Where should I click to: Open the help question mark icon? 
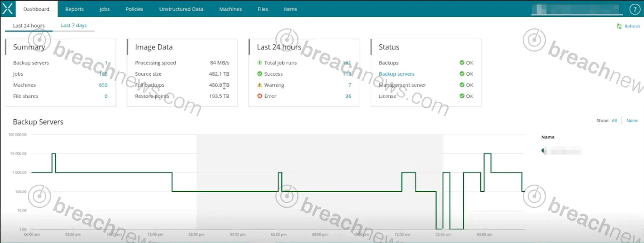pyautogui.click(x=635, y=9)
